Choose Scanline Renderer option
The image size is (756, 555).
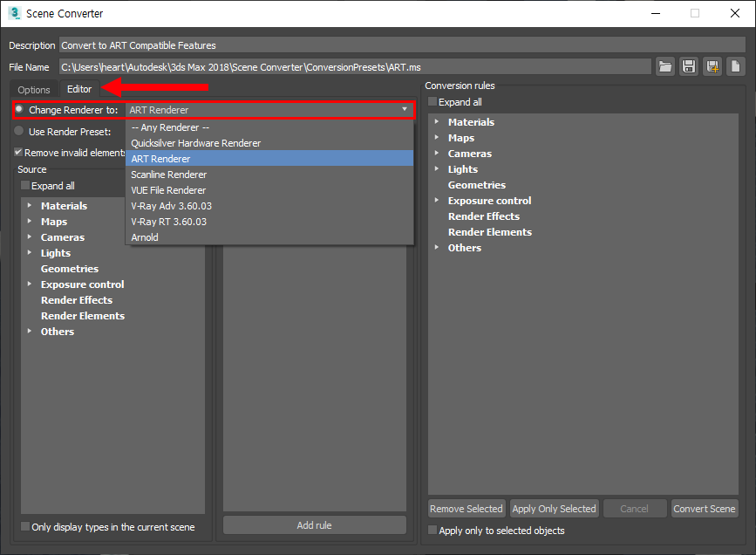[269, 175]
